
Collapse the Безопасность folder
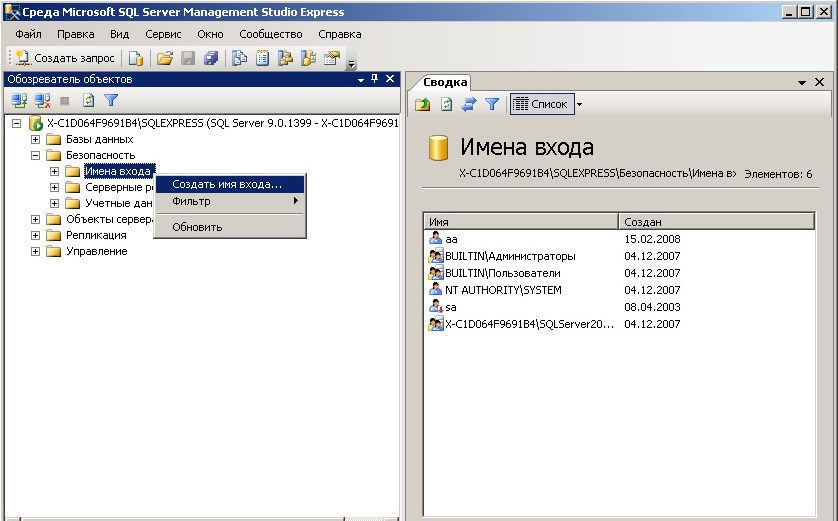click(35, 155)
